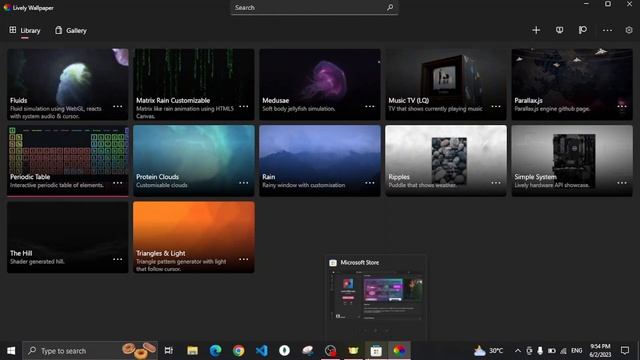Expand options menu on Ripples card
This screenshot has height=360, width=640.
[x=496, y=183]
